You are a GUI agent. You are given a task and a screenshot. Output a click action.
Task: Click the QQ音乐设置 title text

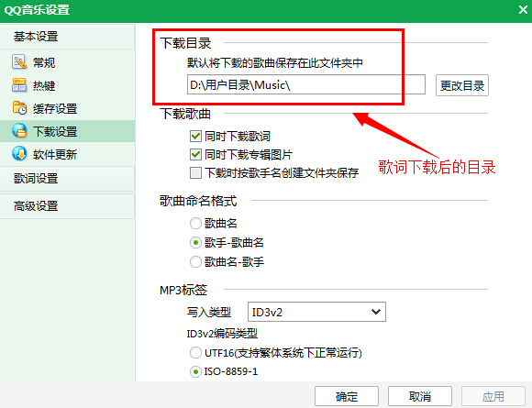click(x=37, y=10)
